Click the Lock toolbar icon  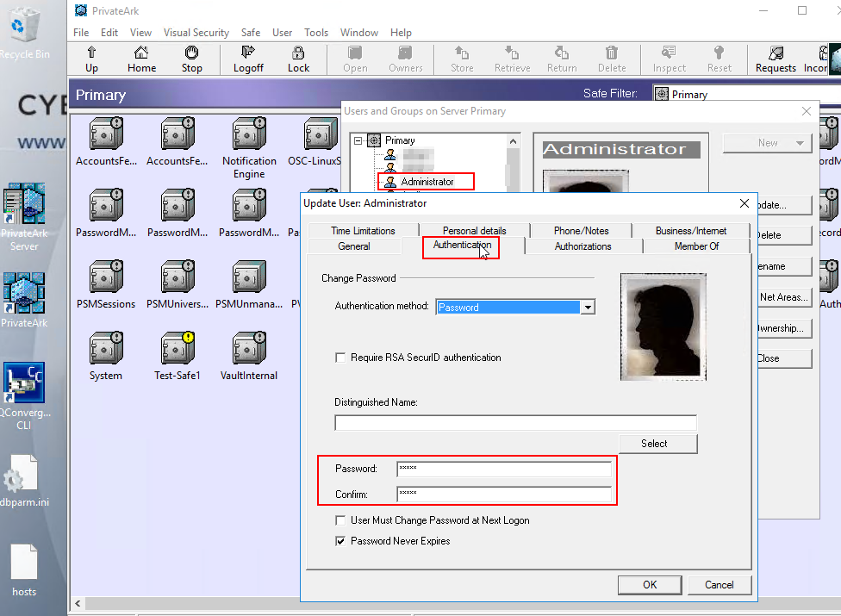point(298,59)
